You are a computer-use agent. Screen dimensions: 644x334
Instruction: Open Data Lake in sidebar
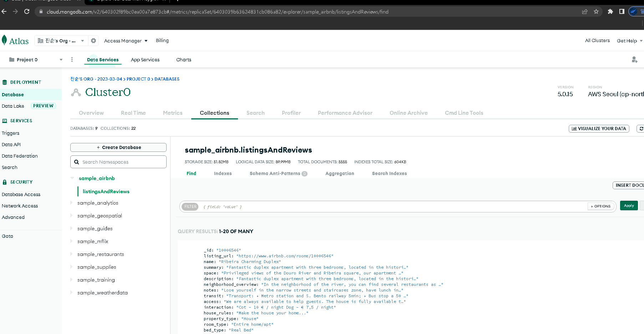[x=13, y=106]
